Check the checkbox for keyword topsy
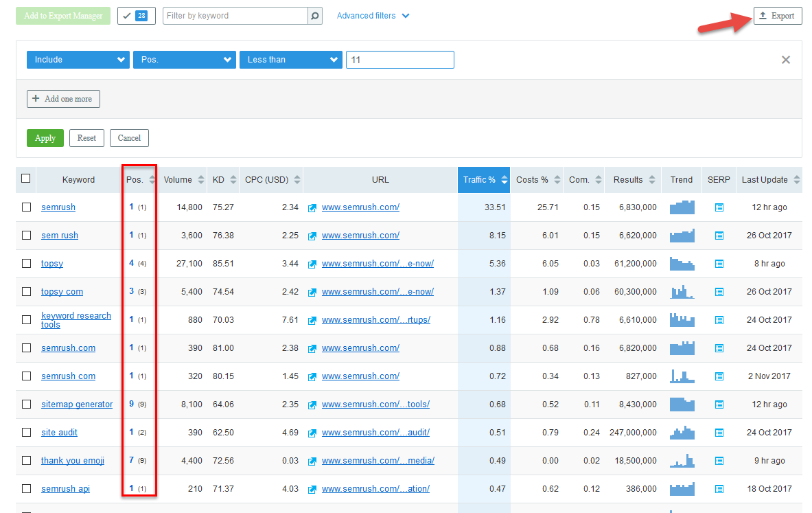The image size is (812, 513). pyautogui.click(x=26, y=263)
